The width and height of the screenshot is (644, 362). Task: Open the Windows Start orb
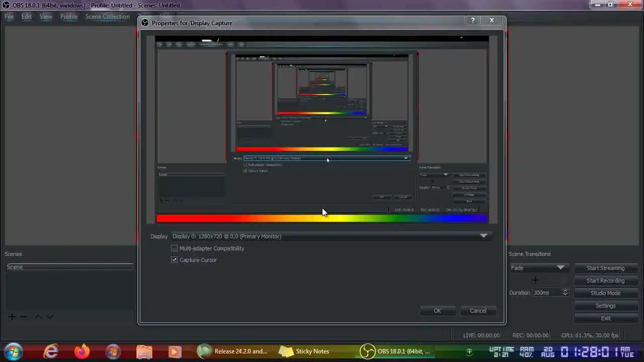13,351
